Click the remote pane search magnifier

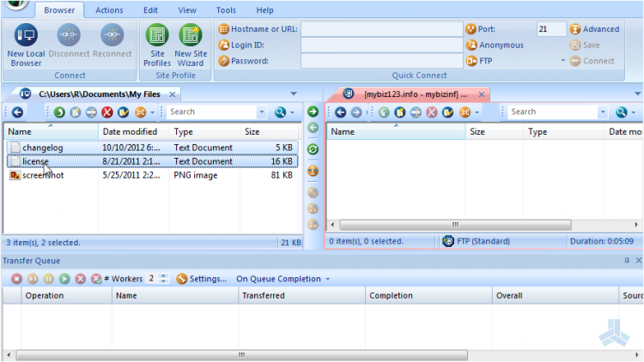[622, 112]
